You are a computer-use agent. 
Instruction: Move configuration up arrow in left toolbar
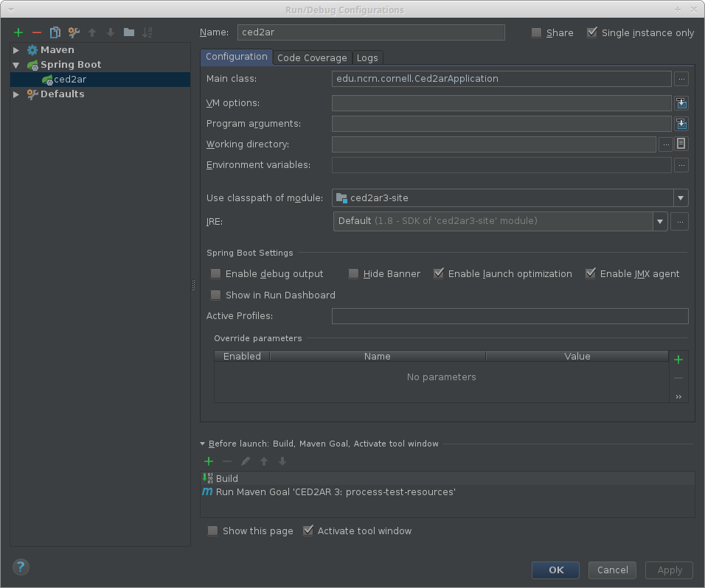pos(92,32)
